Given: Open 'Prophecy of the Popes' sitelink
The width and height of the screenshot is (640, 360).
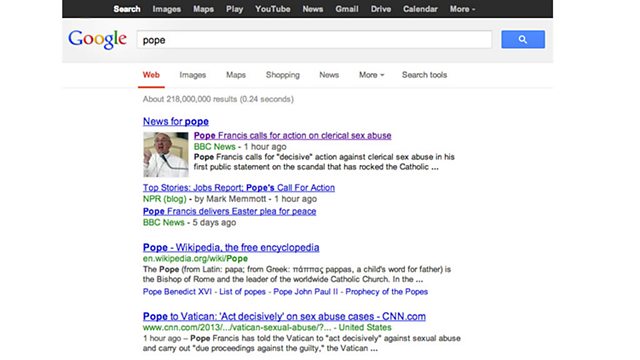Looking at the screenshot, I should (x=387, y=292).
